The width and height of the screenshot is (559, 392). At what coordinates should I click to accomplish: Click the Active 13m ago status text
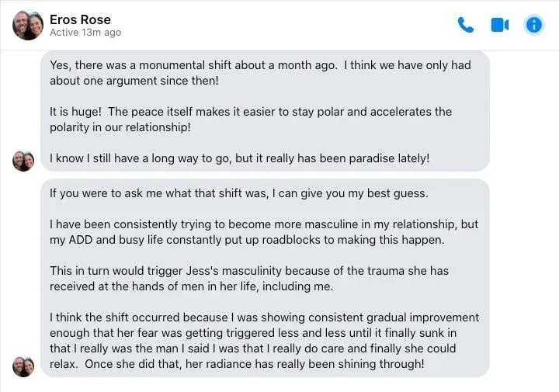pyautogui.click(x=85, y=33)
